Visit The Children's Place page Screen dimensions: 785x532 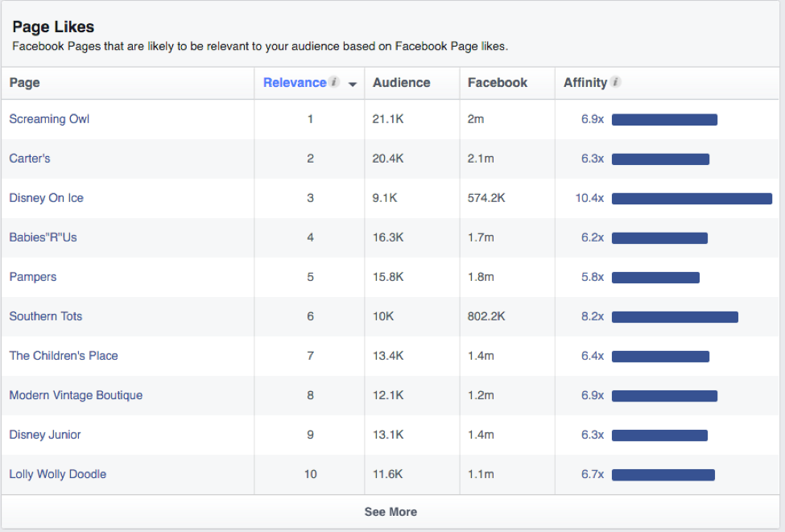[x=64, y=356]
